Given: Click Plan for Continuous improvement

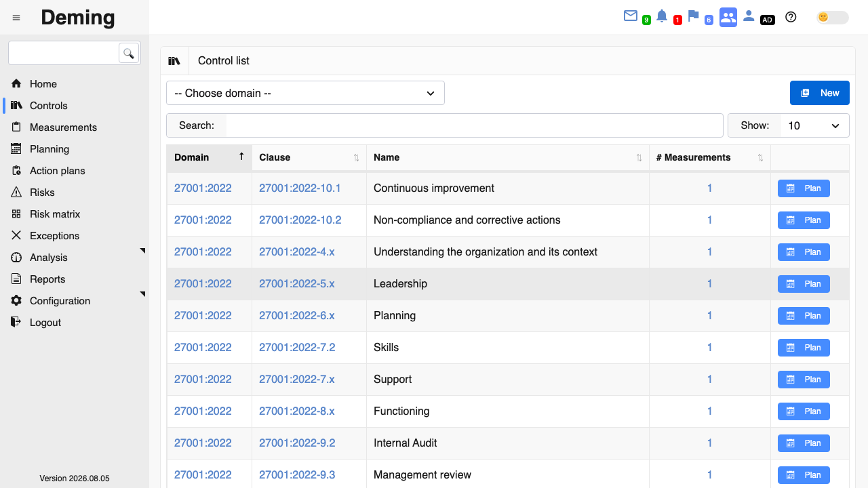Looking at the screenshot, I should click(x=804, y=188).
